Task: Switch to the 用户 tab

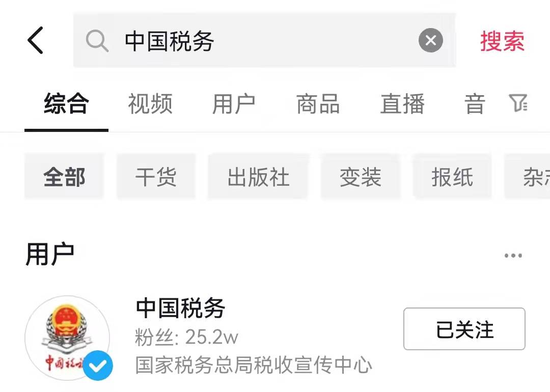Action: click(x=234, y=104)
